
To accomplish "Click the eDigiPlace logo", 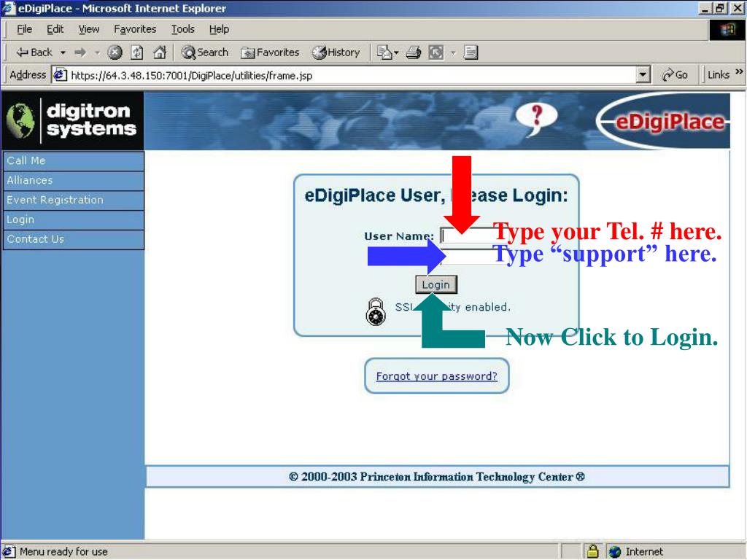I will pyautogui.click(x=664, y=122).
